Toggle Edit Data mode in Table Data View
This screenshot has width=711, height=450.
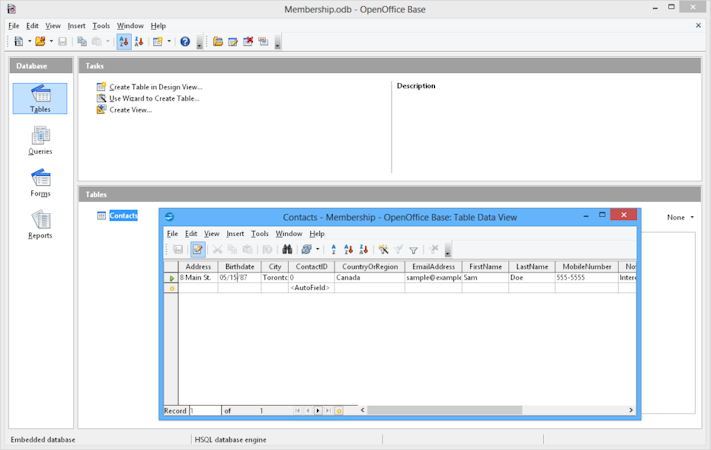[197, 249]
